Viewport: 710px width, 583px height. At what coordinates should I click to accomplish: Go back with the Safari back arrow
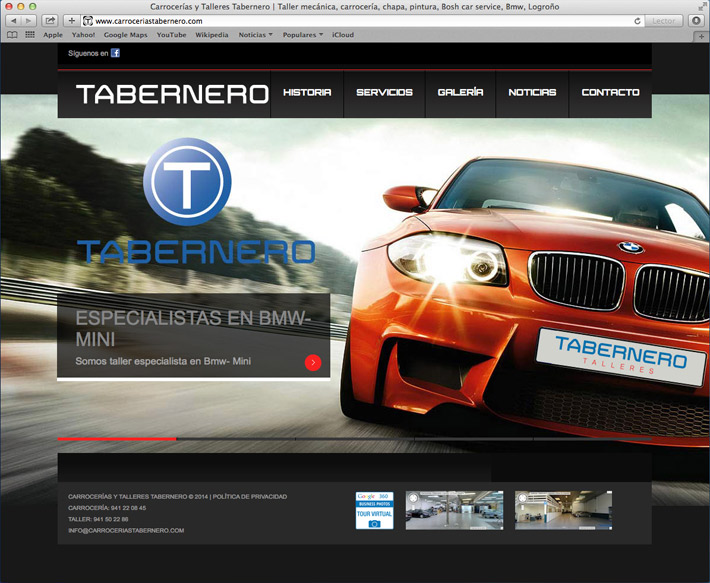[x=13, y=21]
